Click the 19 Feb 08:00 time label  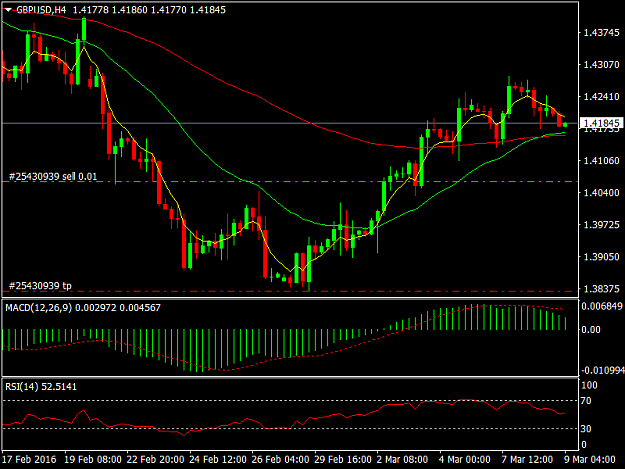[x=93, y=459]
